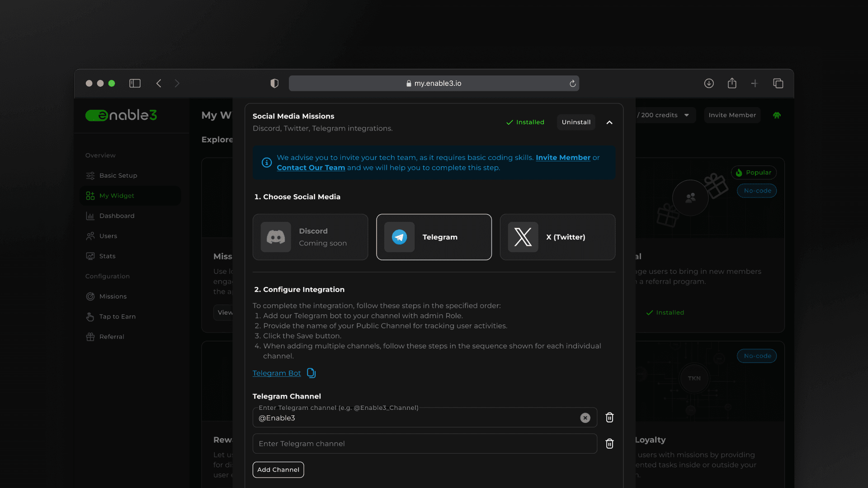Clear the @Enable3 channel field
The height and width of the screenshot is (488, 868).
pyautogui.click(x=585, y=418)
